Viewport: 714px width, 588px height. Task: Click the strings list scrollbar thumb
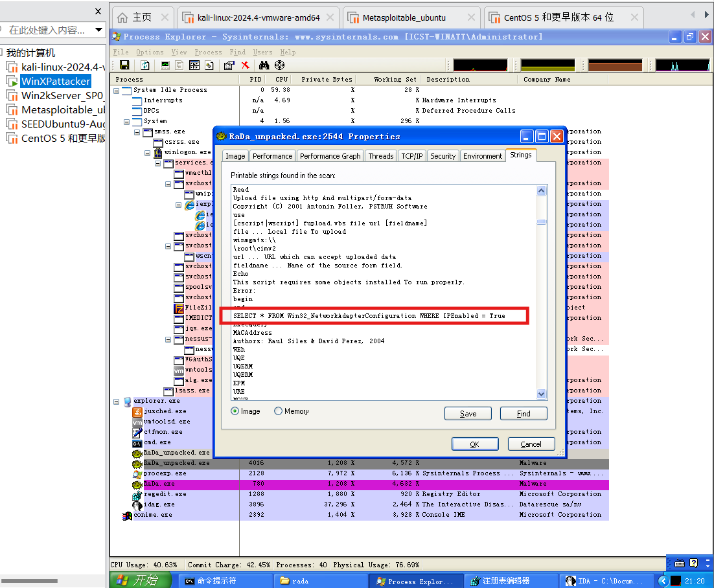click(x=542, y=222)
